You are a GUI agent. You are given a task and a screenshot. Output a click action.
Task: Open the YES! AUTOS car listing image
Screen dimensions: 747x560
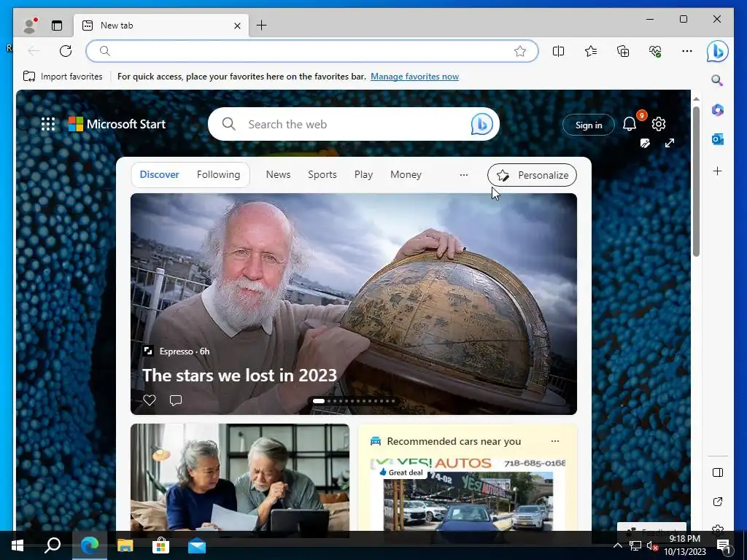[468, 494]
